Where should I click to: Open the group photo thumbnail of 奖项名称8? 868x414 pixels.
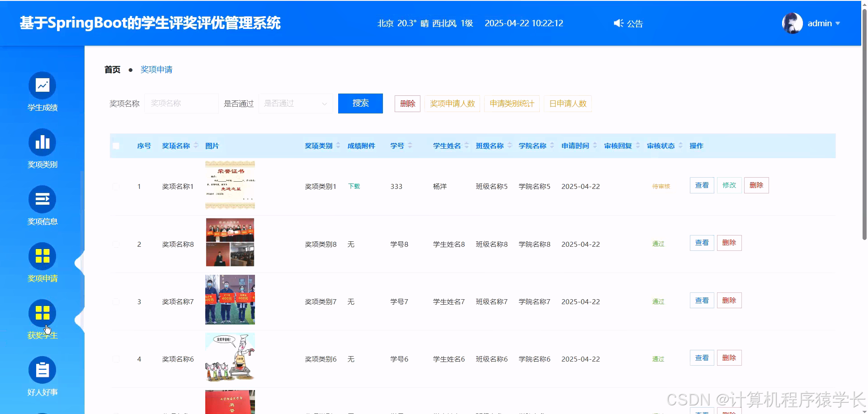(230, 242)
